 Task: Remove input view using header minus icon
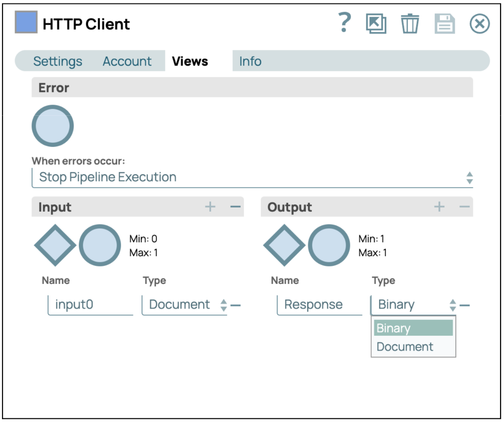[x=235, y=207]
